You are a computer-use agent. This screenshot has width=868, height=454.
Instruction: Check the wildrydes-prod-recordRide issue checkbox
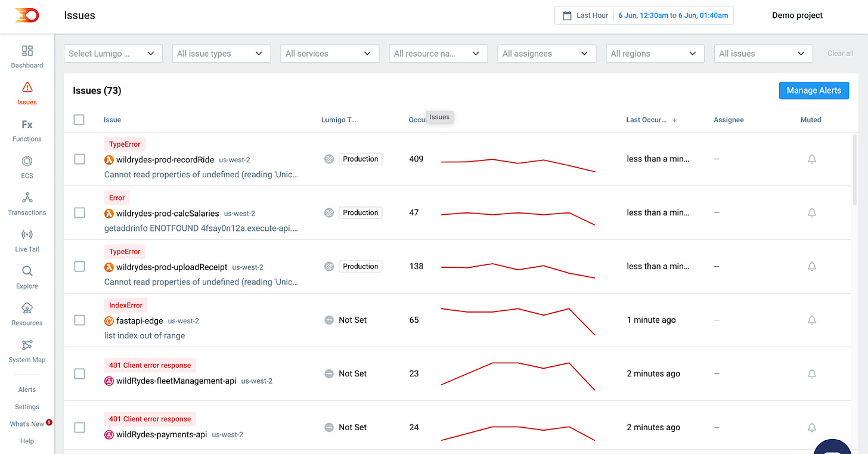tap(79, 159)
